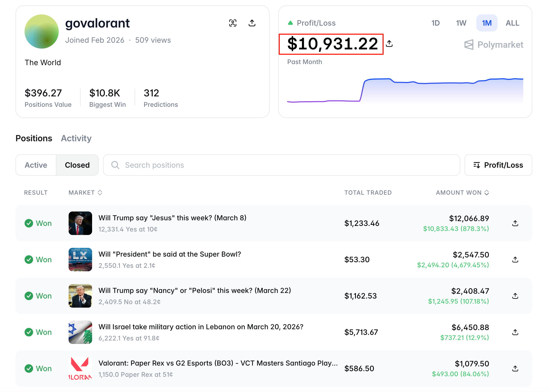Share the Nancy or Pelosi market row
The image size is (551, 392).
[515, 296]
